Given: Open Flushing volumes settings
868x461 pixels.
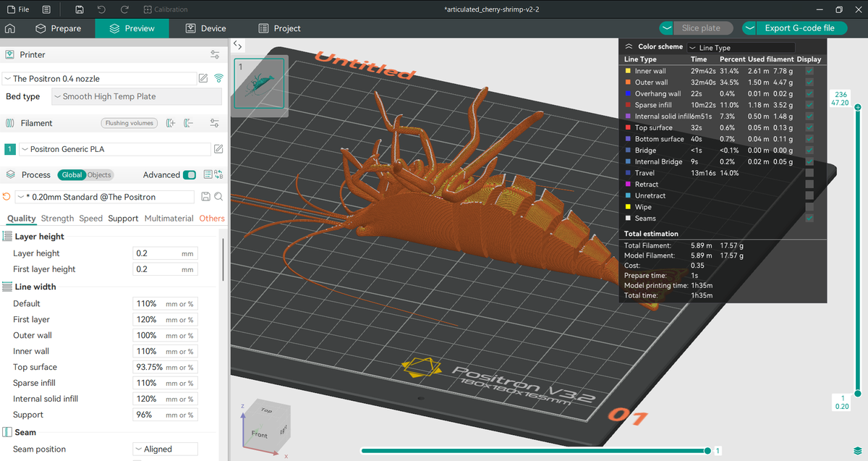Looking at the screenshot, I should [129, 123].
